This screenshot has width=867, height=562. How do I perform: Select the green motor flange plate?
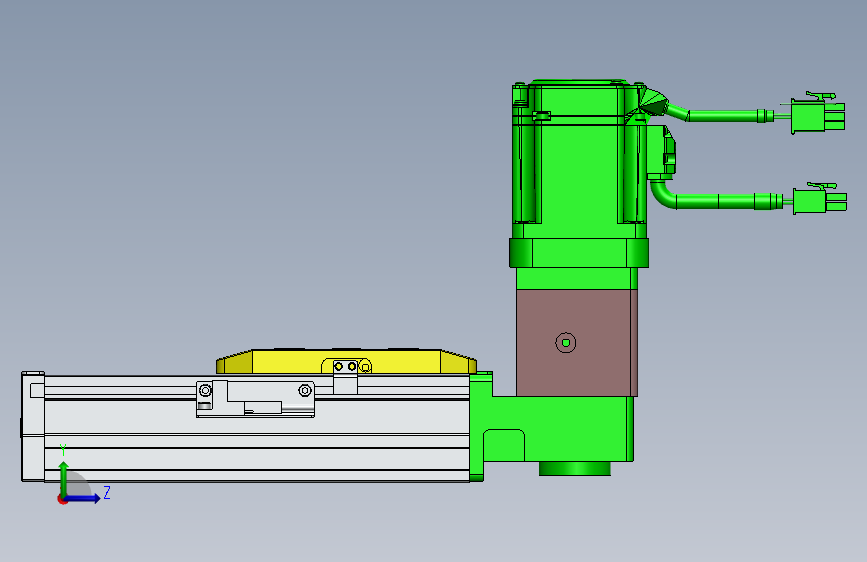578,253
